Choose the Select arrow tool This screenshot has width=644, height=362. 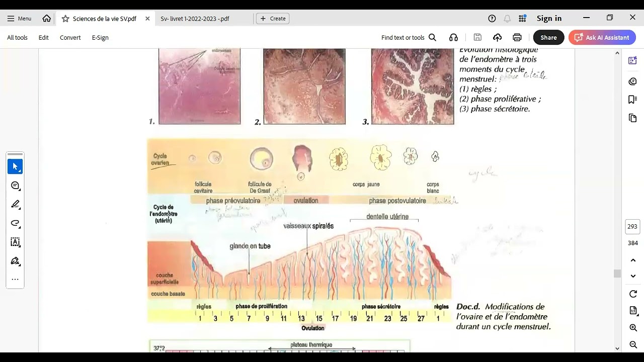point(15,166)
